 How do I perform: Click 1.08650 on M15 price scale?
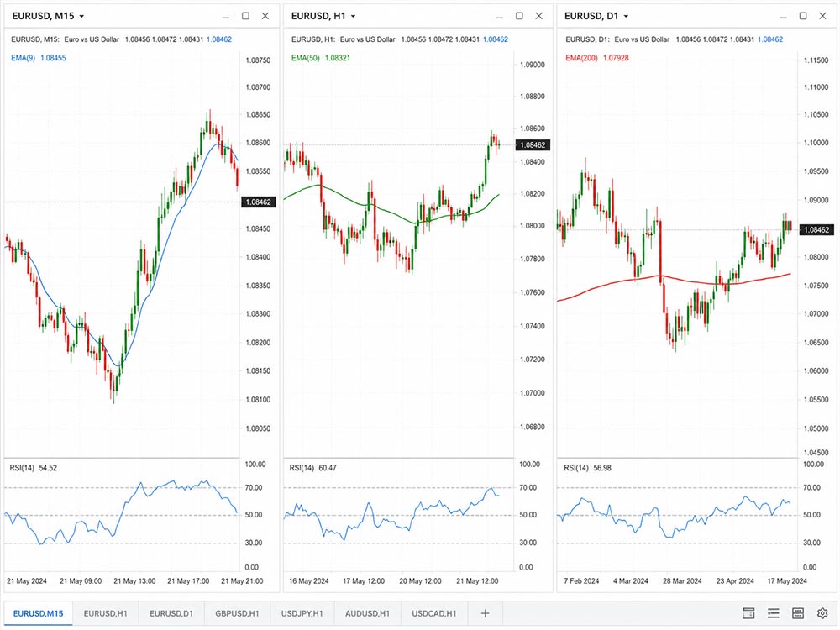point(258,114)
